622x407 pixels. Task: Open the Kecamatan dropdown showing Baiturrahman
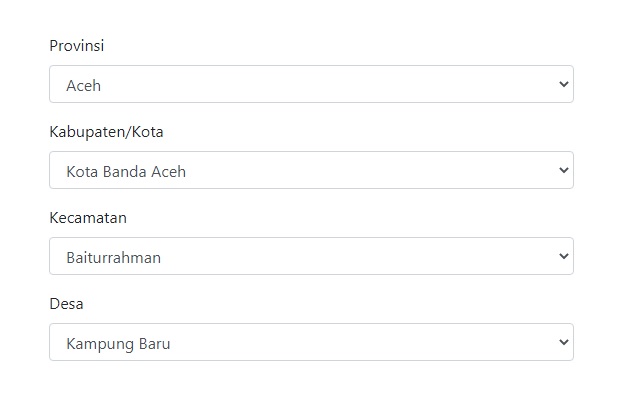(x=311, y=256)
